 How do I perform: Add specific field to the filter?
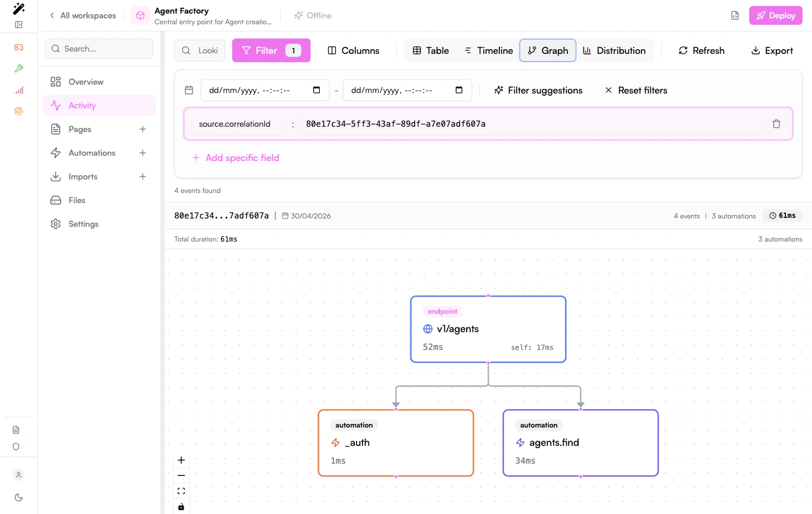click(x=236, y=158)
